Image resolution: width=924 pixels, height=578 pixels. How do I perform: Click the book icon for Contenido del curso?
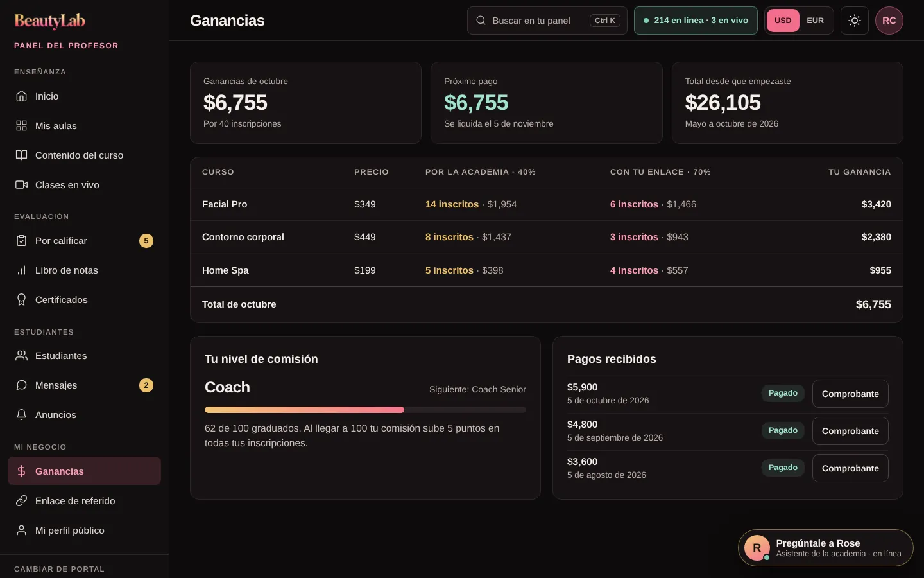pos(21,155)
